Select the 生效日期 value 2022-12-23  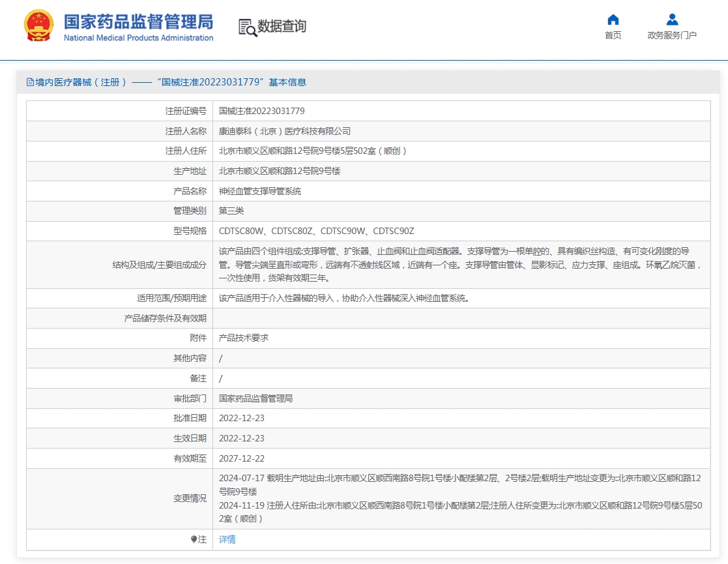[x=241, y=439]
